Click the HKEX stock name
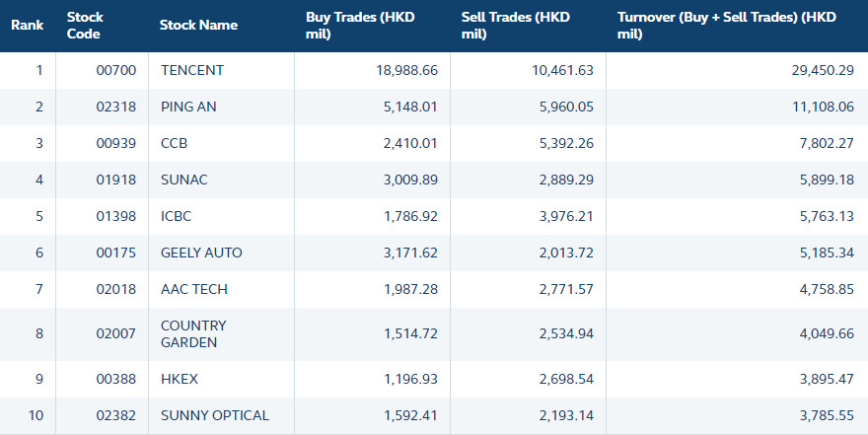868x435 pixels. [179, 379]
